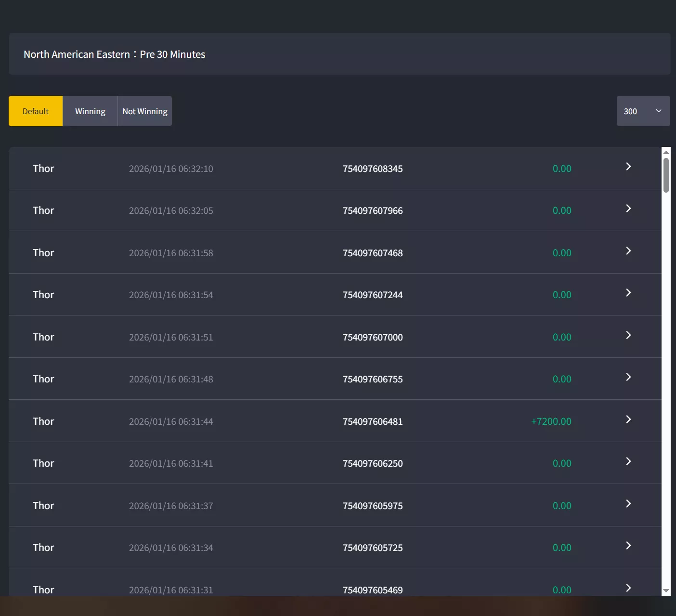The height and width of the screenshot is (616, 676).
Task: Select order number 754097607468
Action: [373, 253]
